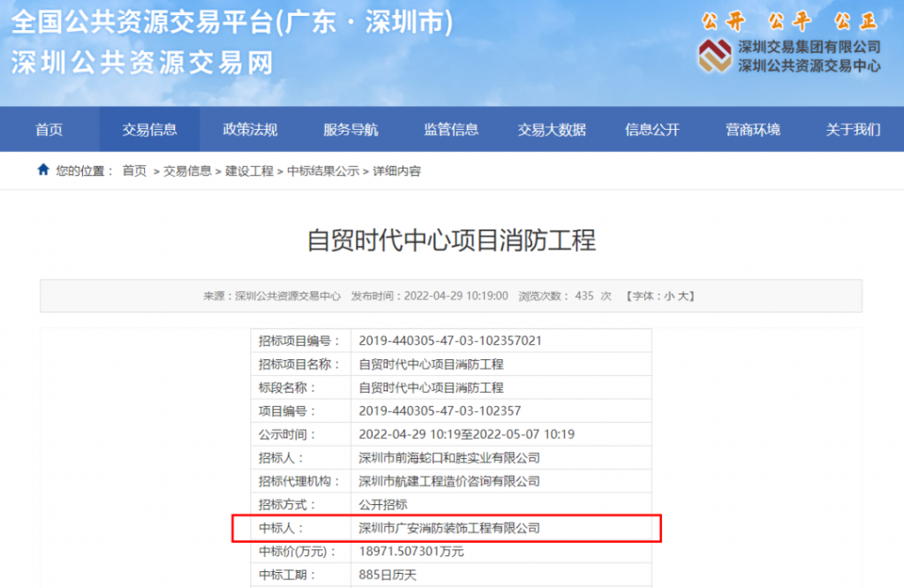Open the 信息公开 menu

click(652, 130)
